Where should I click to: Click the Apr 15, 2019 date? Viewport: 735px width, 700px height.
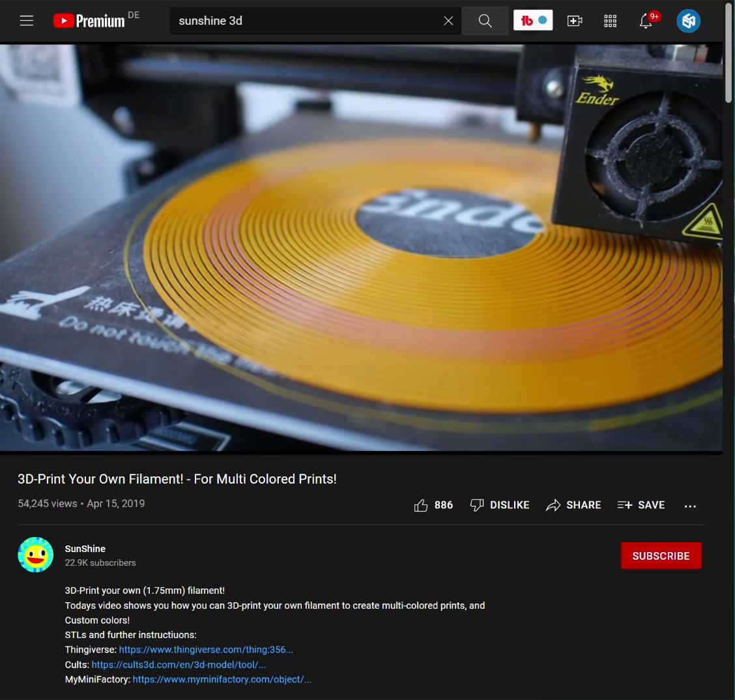click(116, 504)
